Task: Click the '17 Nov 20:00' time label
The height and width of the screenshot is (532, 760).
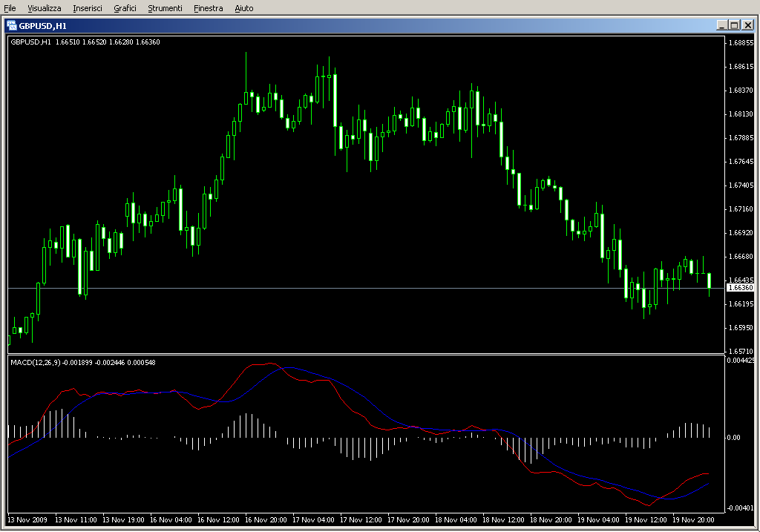Action: point(409,520)
